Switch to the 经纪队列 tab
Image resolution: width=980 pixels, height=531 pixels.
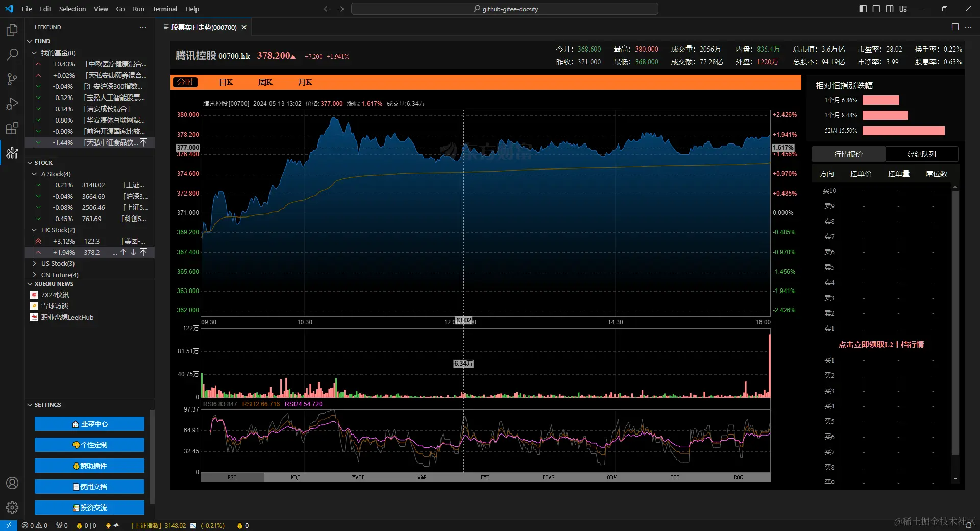pos(922,154)
